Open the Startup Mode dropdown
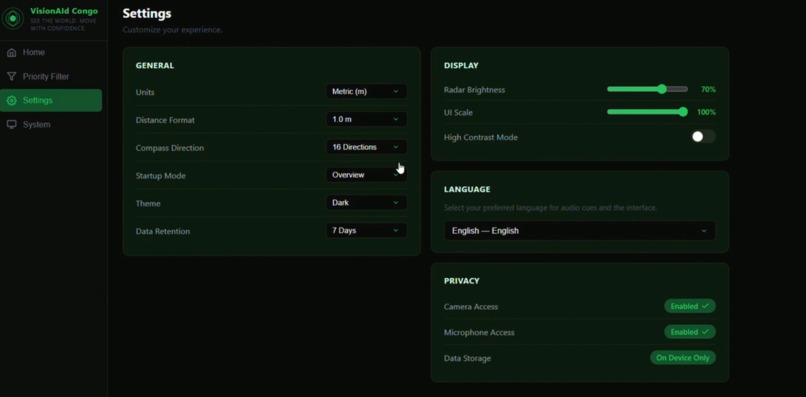The image size is (806, 397). click(366, 175)
